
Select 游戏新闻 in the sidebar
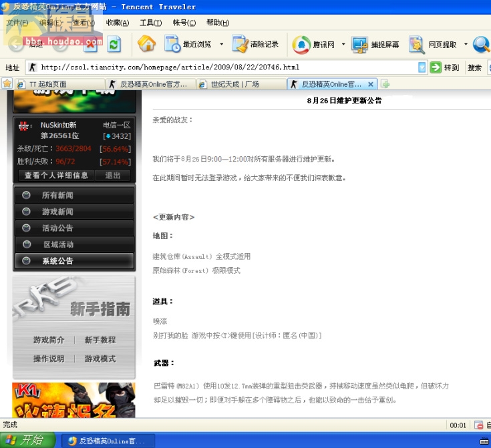75,212
